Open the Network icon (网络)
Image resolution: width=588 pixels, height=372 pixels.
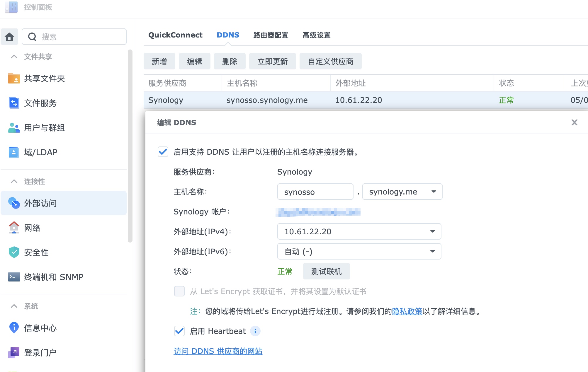pyautogui.click(x=14, y=228)
